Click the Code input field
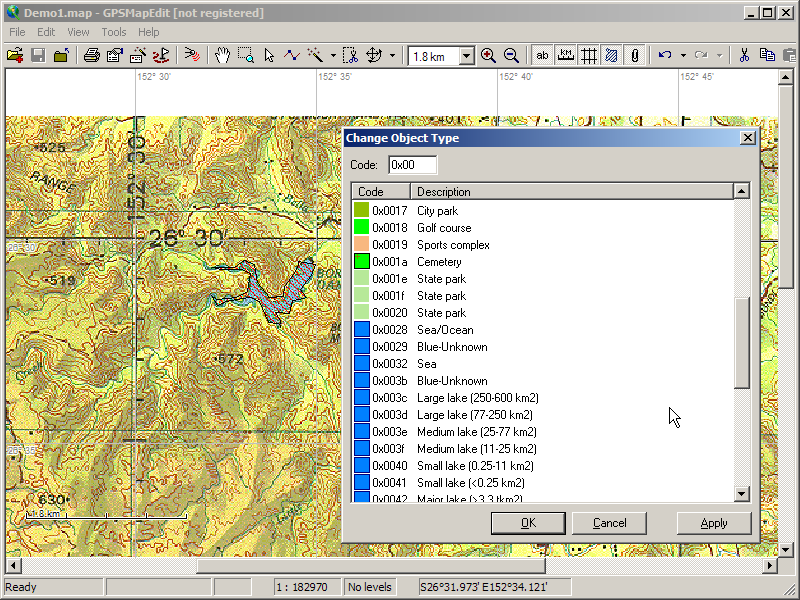This screenshot has width=800, height=600. click(412, 165)
